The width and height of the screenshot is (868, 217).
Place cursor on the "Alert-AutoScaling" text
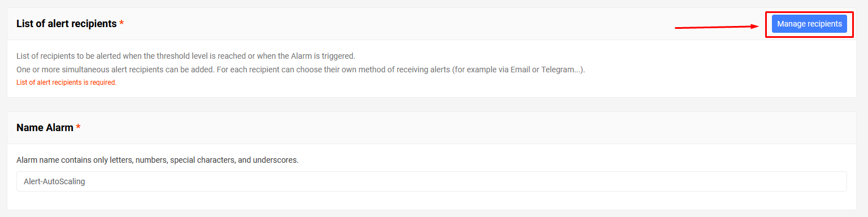coord(54,182)
